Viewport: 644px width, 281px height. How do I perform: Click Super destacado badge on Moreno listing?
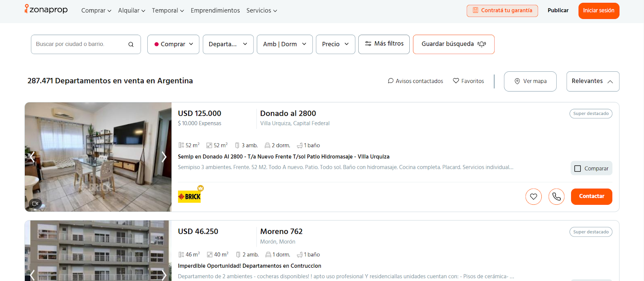point(591,232)
